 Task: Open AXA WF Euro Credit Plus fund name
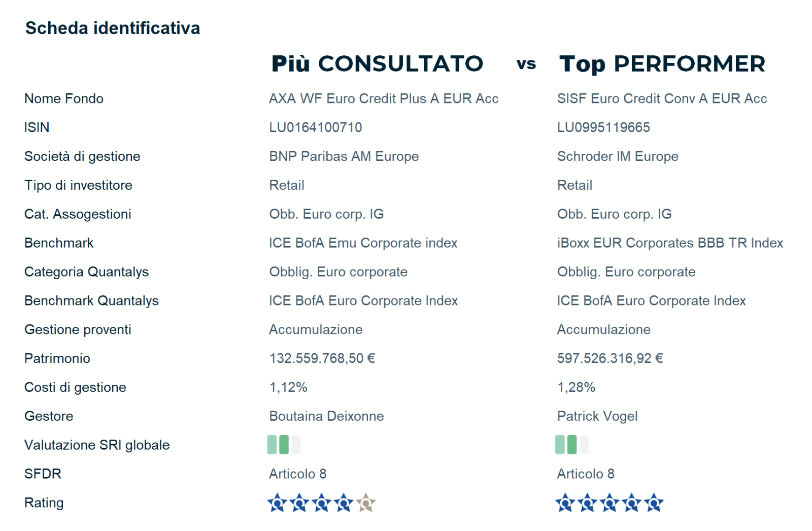click(384, 98)
